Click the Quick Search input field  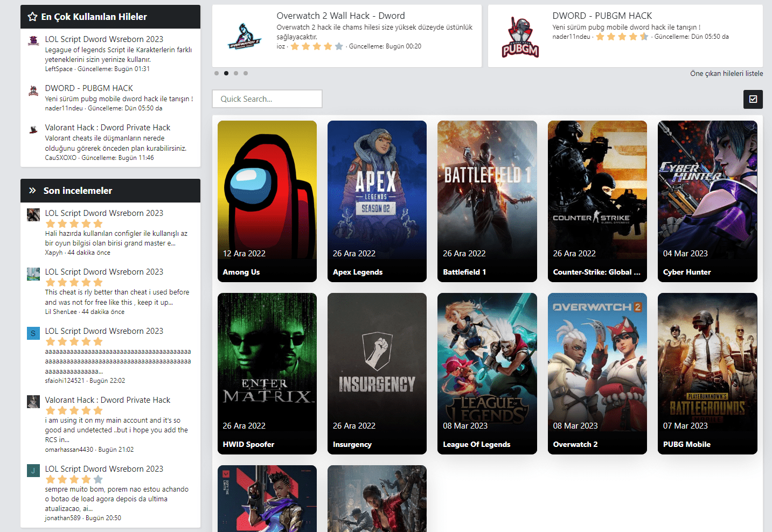coord(267,99)
